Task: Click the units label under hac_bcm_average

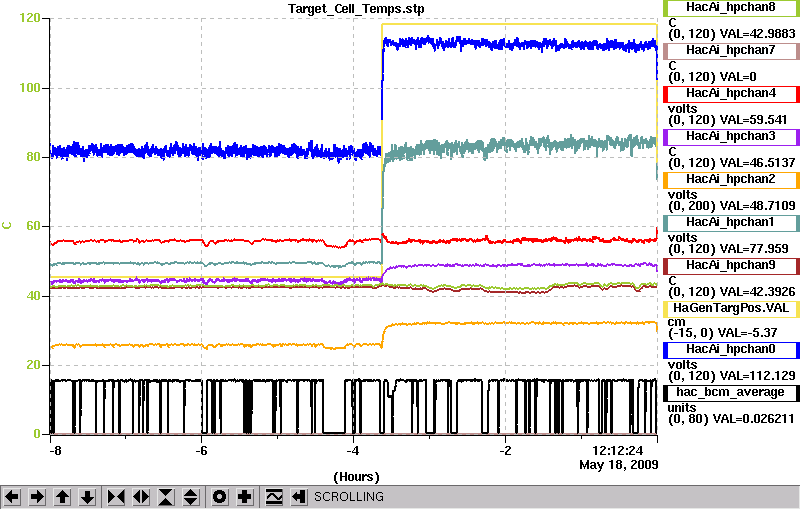Action: [x=682, y=408]
